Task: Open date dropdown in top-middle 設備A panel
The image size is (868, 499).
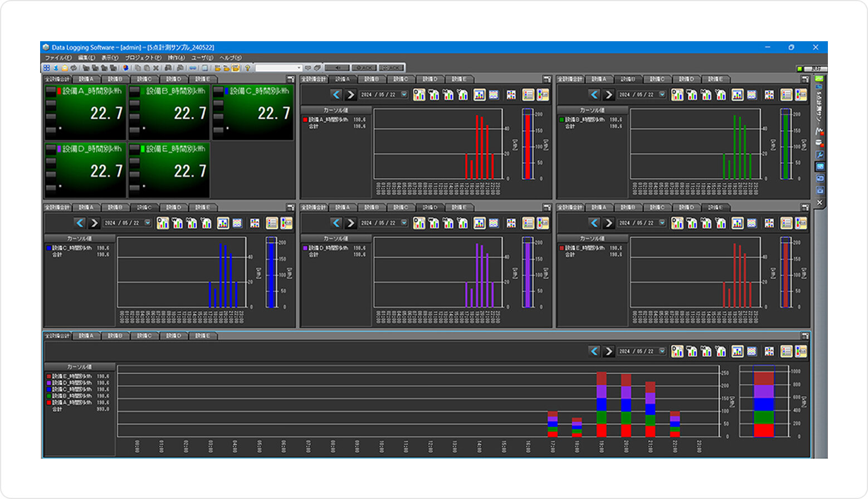Action: click(404, 95)
